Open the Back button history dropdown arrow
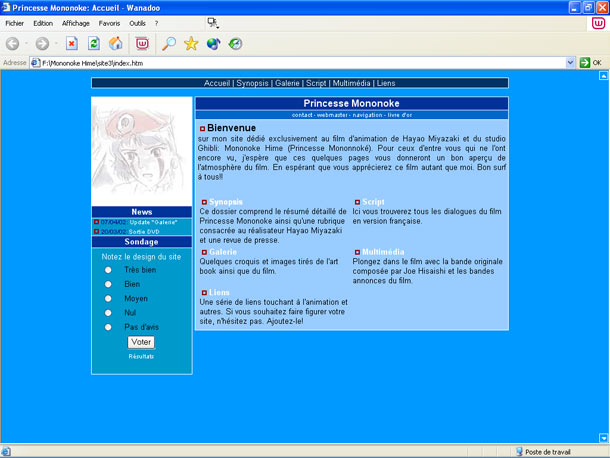610x458 pixels. pyautogui.click(x=26, y=44)
